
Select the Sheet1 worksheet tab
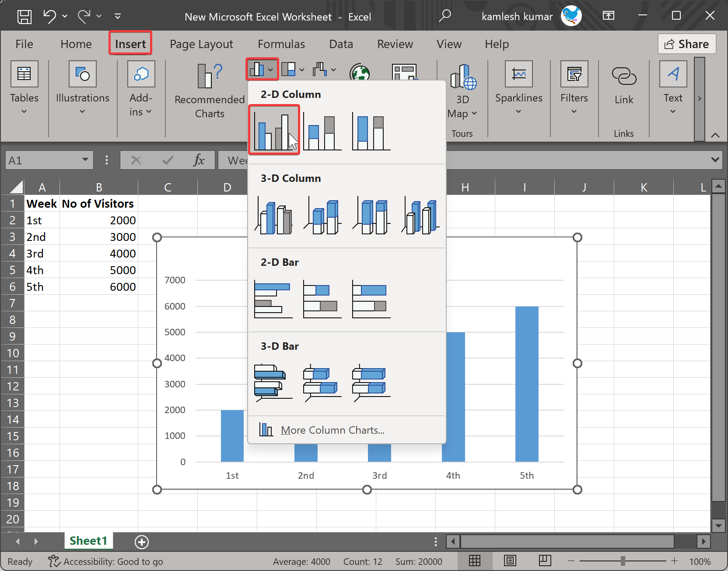(88, 541)
